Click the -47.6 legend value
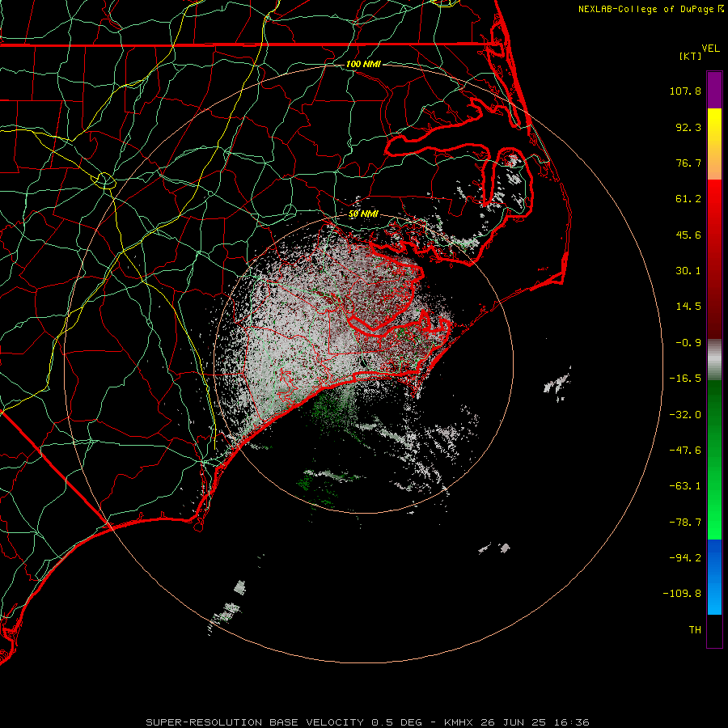728x728 pixels. pos(685,451)
